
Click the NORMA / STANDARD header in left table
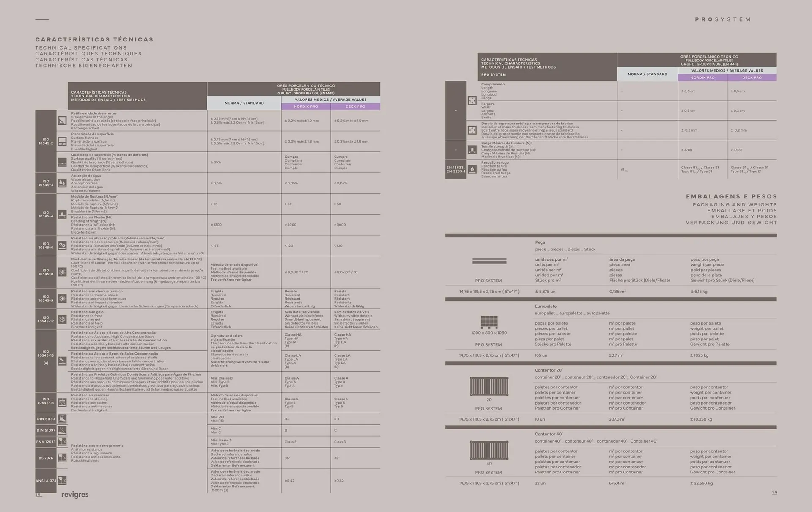[x=244, y=103]
